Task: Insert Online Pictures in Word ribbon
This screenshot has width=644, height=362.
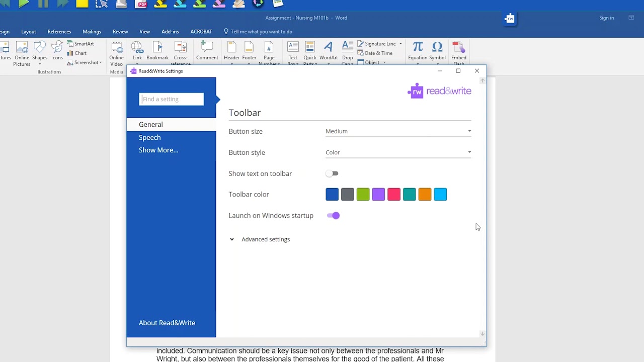Action: [22, 54]
